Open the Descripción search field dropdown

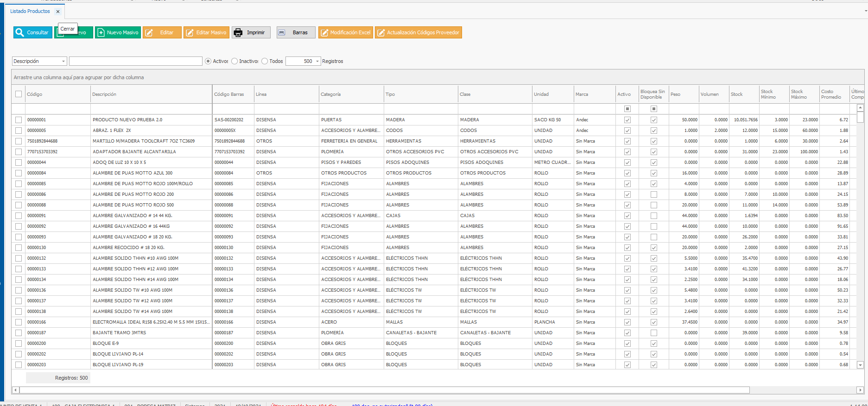click(63, 61)
